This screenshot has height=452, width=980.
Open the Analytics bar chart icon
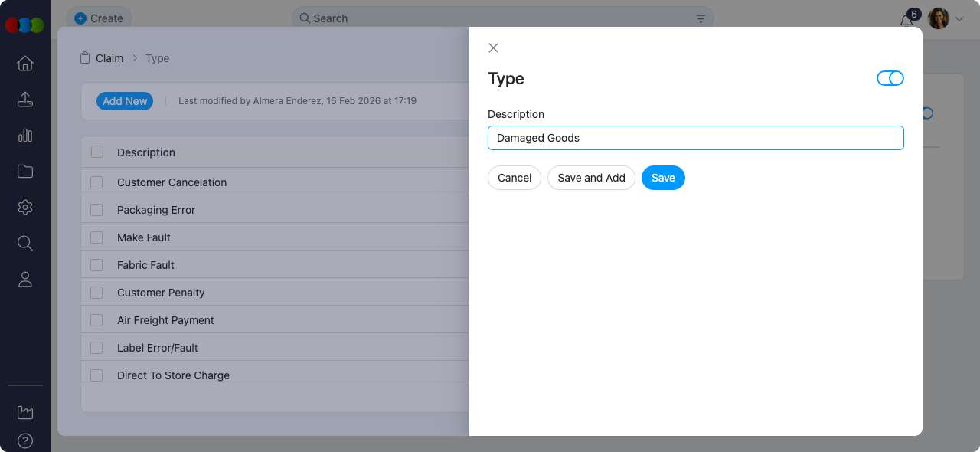(x=24, y=136)
